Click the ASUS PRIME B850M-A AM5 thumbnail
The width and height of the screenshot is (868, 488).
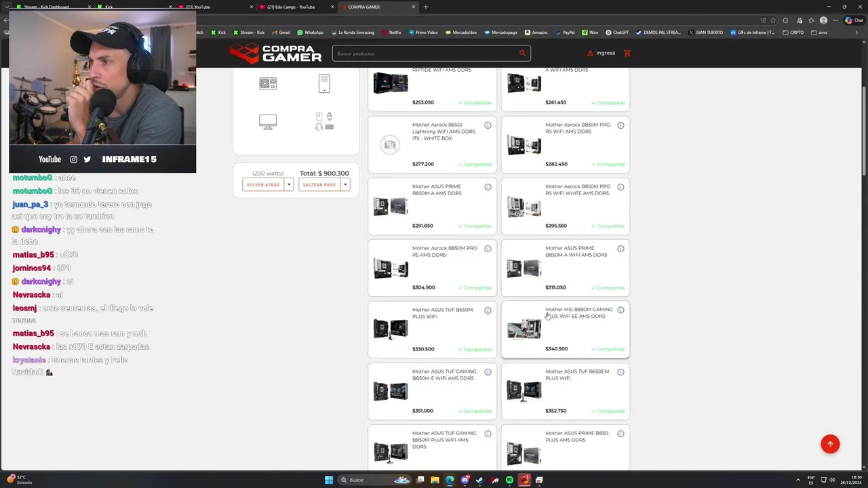[391, 206]
